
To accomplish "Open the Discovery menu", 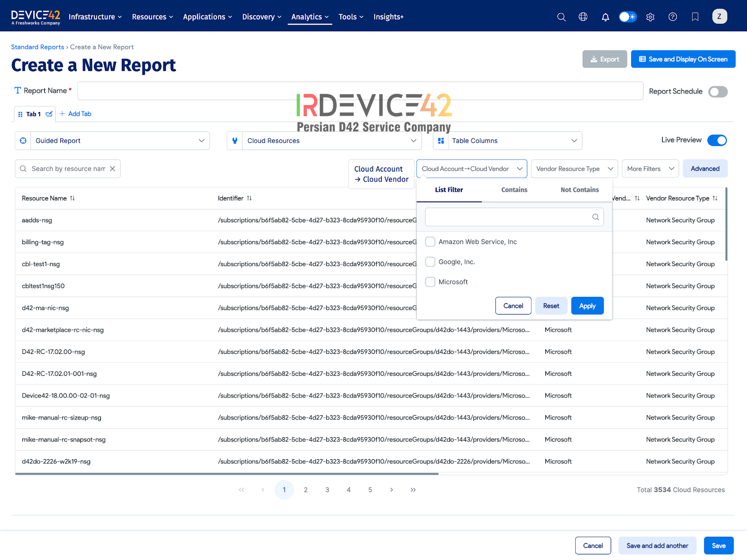I will click(x=262, y=17).
